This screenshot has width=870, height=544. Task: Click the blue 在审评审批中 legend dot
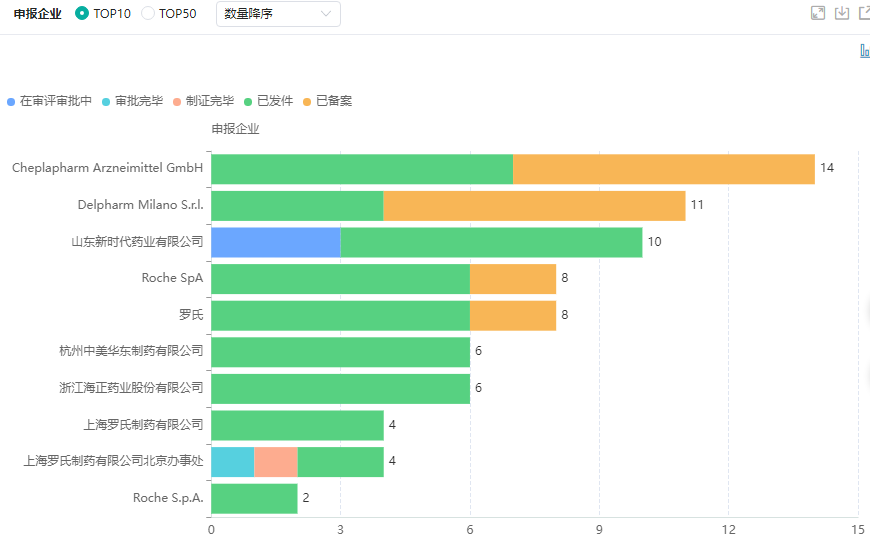click(x=11, y=102)
